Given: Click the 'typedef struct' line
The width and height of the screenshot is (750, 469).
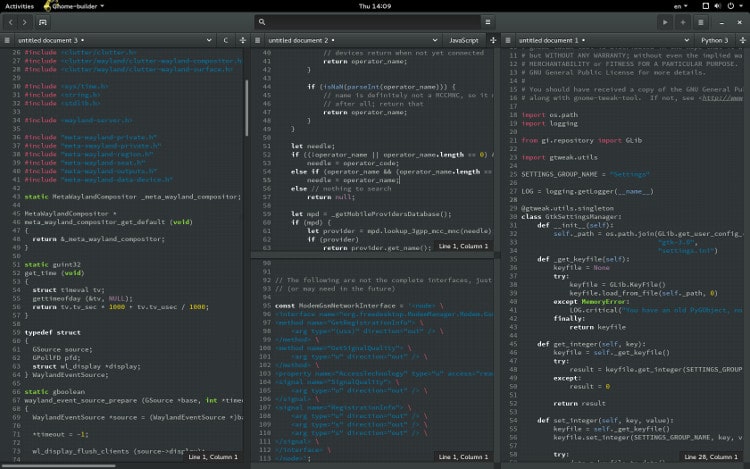Looking at the screenshot, I should pyautogui.click(x=53, y=332).
